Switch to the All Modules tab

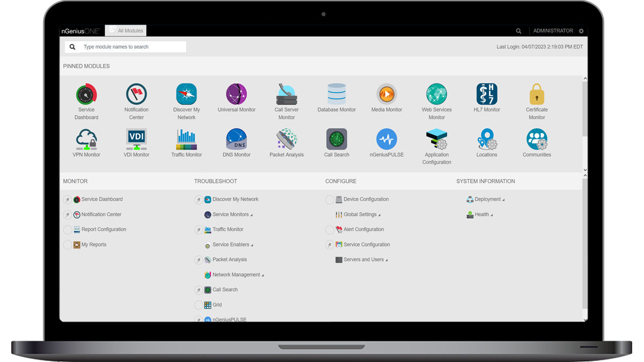[126, 31]
